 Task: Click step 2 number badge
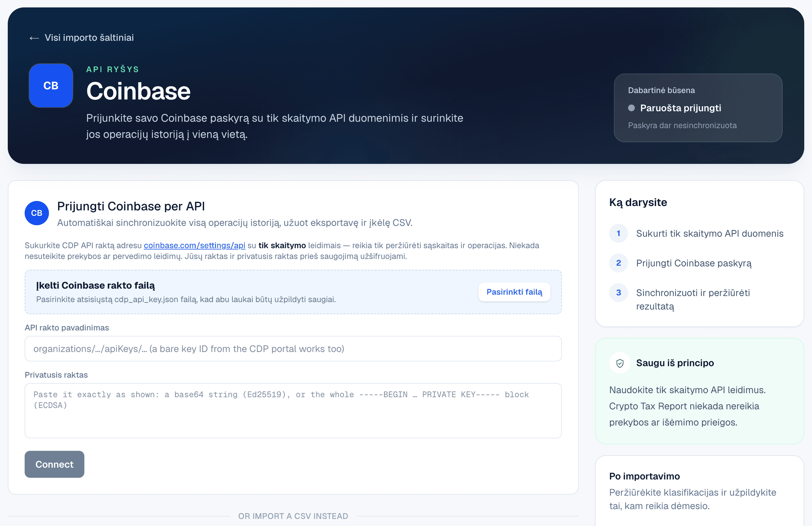coord(619,263)
